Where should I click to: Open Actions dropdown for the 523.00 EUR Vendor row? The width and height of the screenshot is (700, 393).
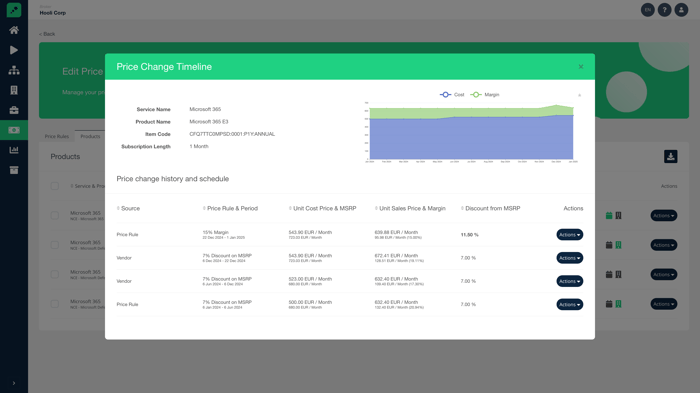click(x=570, y=281)
